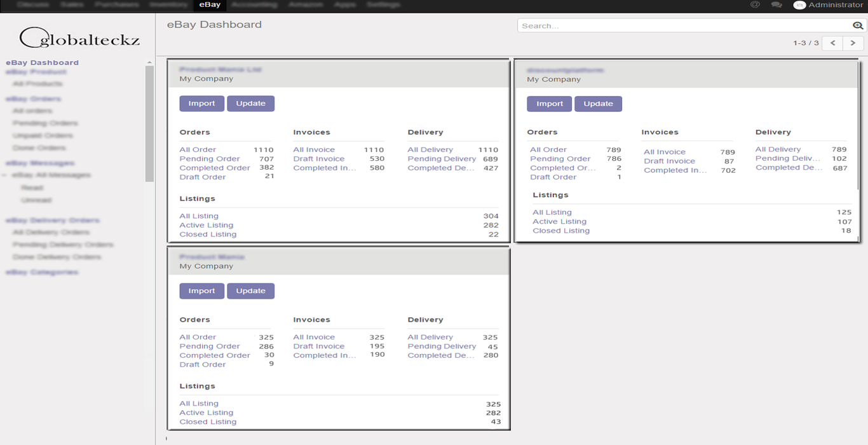
Task: Click Update in the card with 789 orders
Action: tap(599, 104)
